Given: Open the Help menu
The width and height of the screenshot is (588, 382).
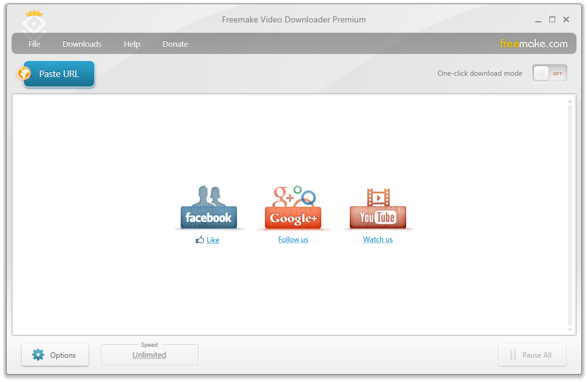Looking at the screenshot, I should click(132, 44).
